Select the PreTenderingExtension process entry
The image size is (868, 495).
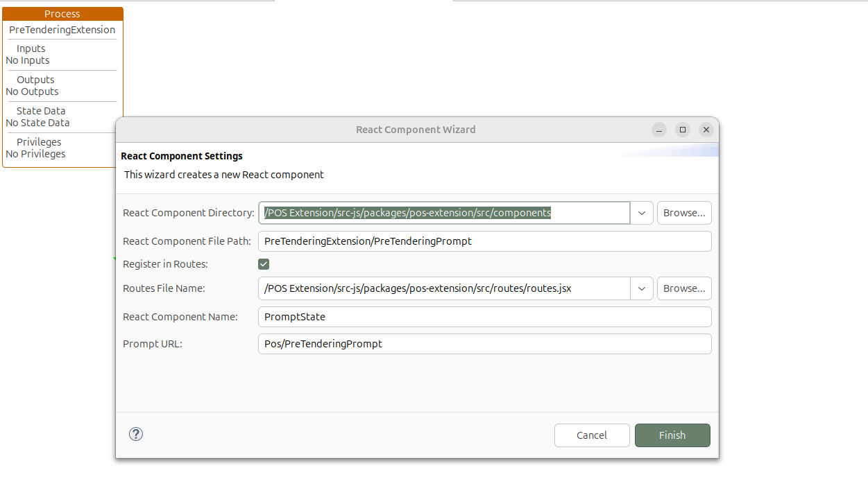(x=62, y=30)
